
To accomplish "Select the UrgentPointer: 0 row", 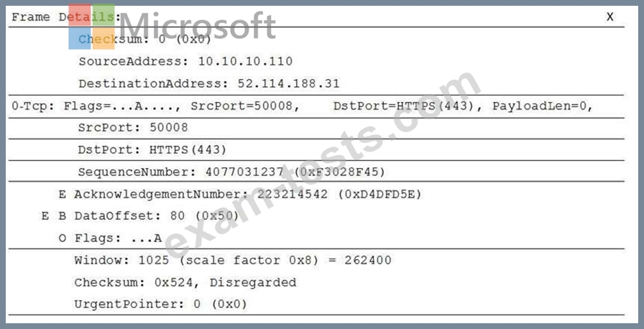I will coord(160,304).
